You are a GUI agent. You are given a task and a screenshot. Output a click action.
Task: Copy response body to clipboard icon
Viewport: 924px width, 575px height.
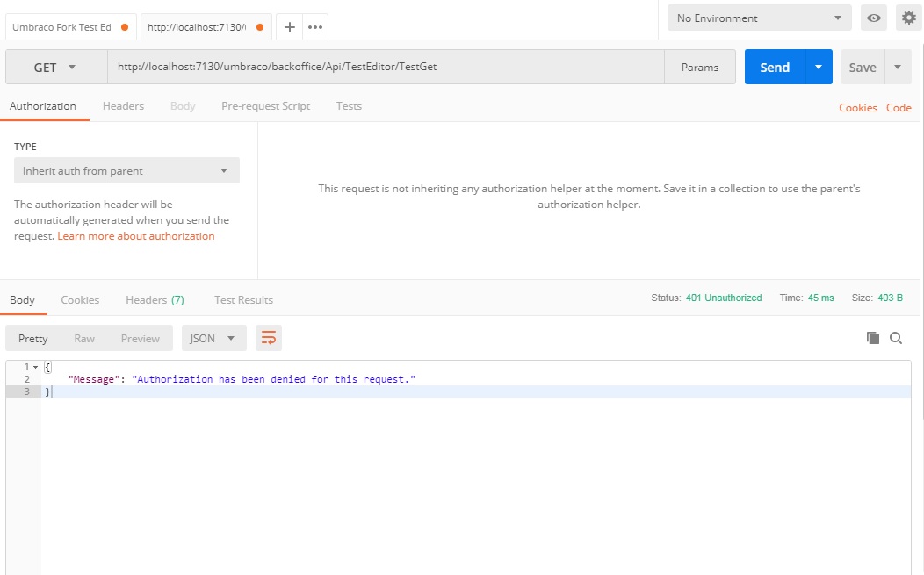[x=873, y=338]
